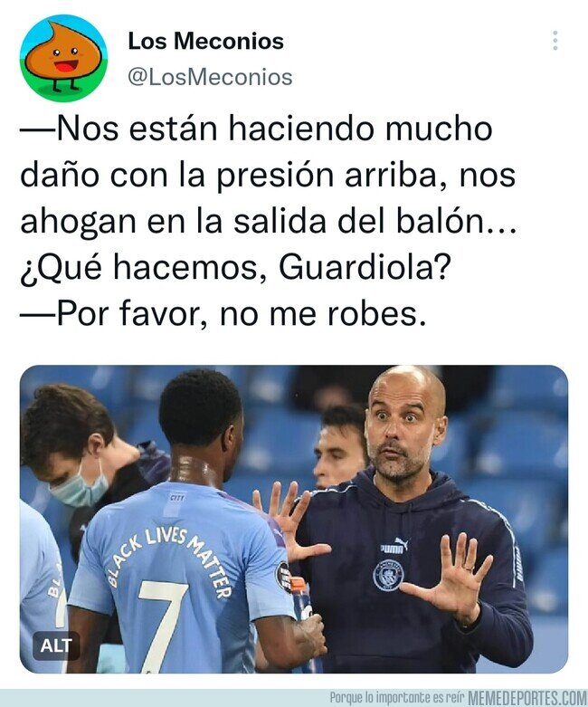This screenshot has width=588, height=707.
Task: Click the raised hand with ring in photo
Action: [x=447, y=578]
